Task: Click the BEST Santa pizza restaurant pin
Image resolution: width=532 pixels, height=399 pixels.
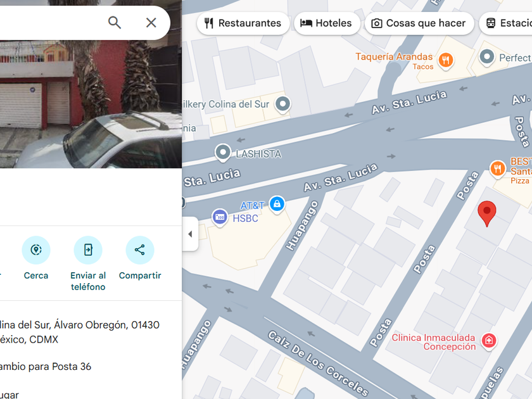Action: tap(497, 168)
